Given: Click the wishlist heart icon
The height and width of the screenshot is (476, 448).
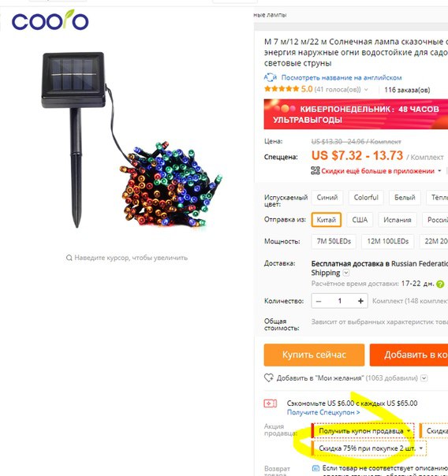Looking at the screenshot, I should (x=268, y=378).
